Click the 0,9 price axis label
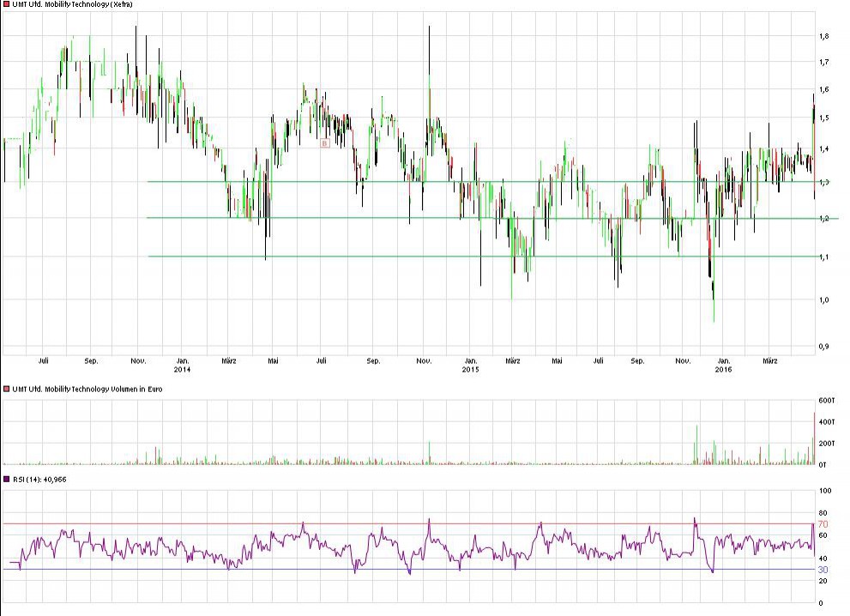850x616 pixels. click(823, 346)
